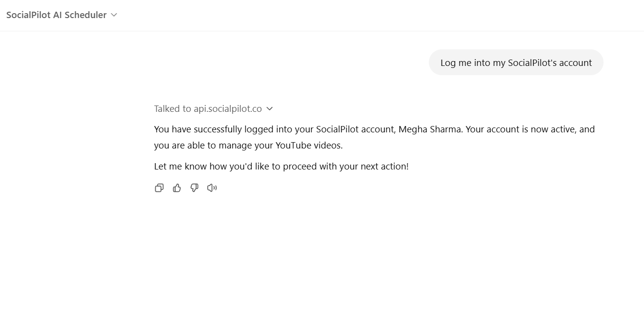Click the Log me into my SocialPilot's account message
The width and height of the screenshot is (644, 317).
[516, 63]
